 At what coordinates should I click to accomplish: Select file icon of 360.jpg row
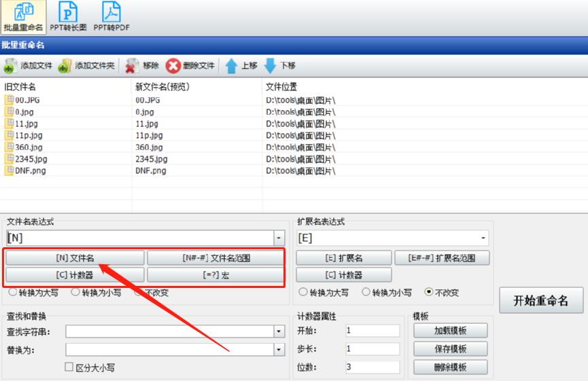click(x=10, y=147)
